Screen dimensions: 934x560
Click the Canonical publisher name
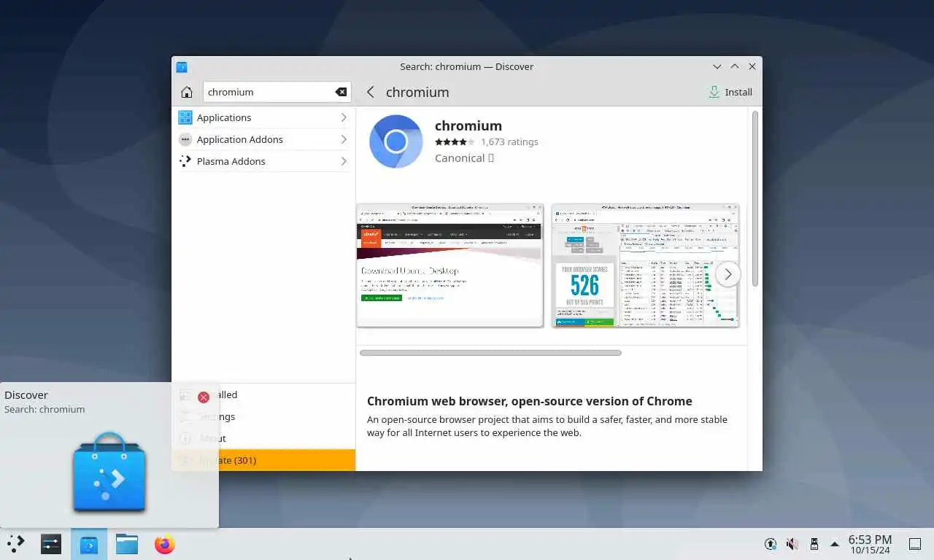(460, 158)
